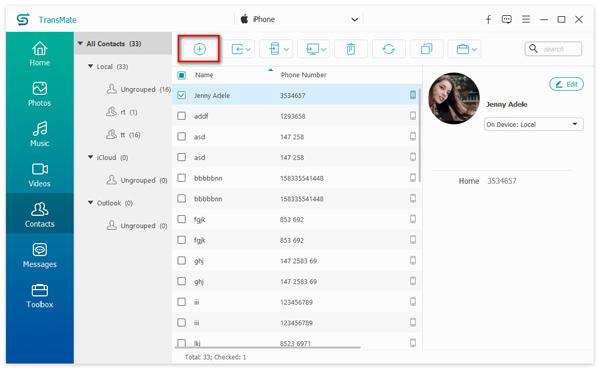Click the De-duplicate contacts icon

click(x=426, y=49)
